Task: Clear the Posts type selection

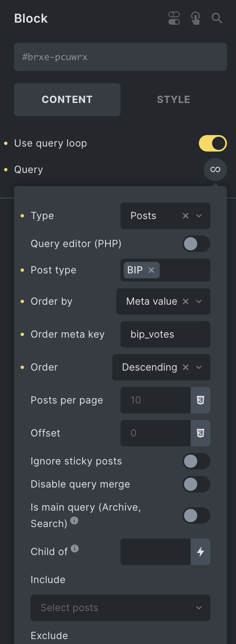Action: tap(186, 216)
